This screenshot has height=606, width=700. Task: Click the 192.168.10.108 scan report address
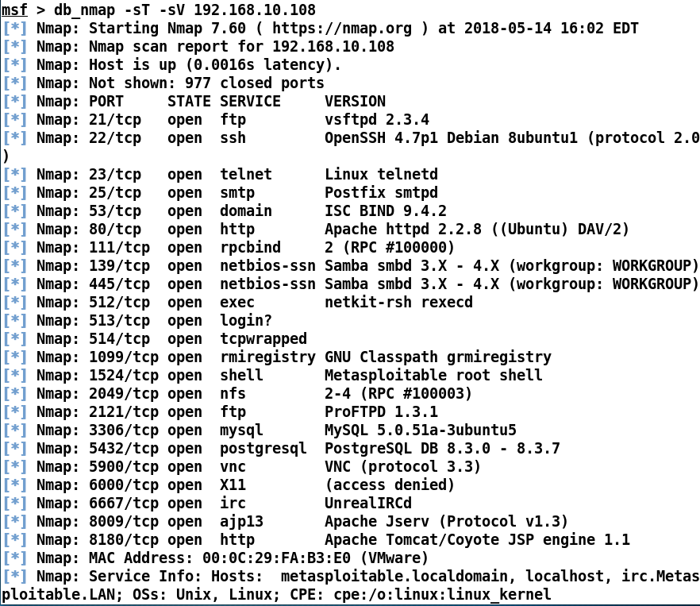333,47
